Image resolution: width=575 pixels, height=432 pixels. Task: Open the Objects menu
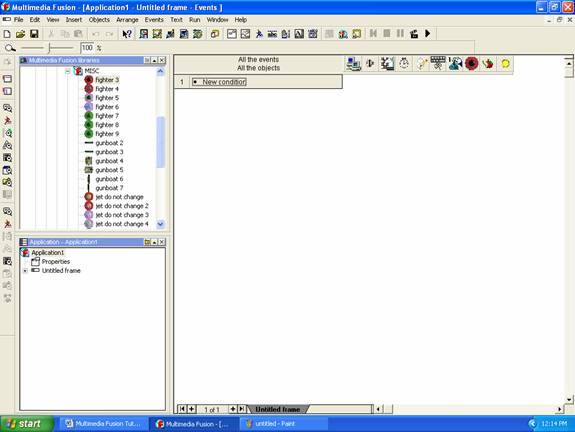pyautogui.click(x=99, y=20)
